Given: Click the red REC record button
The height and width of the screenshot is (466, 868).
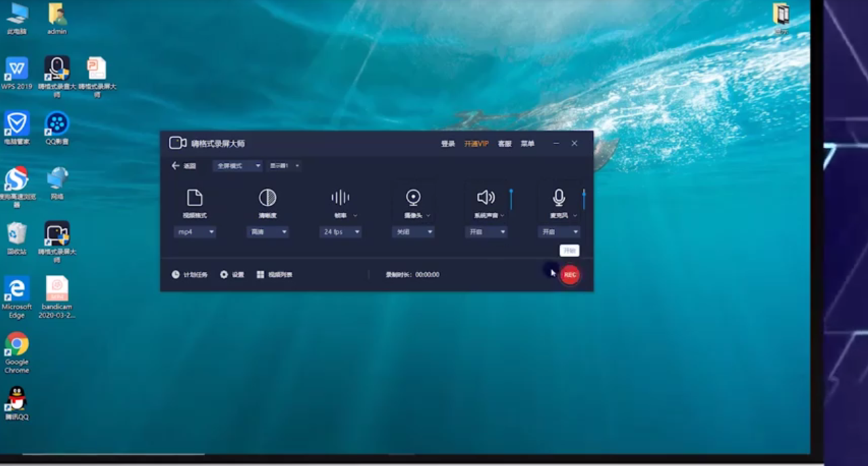Looking at the screenshot, I should pyautogui.click(x=570, y=275).
